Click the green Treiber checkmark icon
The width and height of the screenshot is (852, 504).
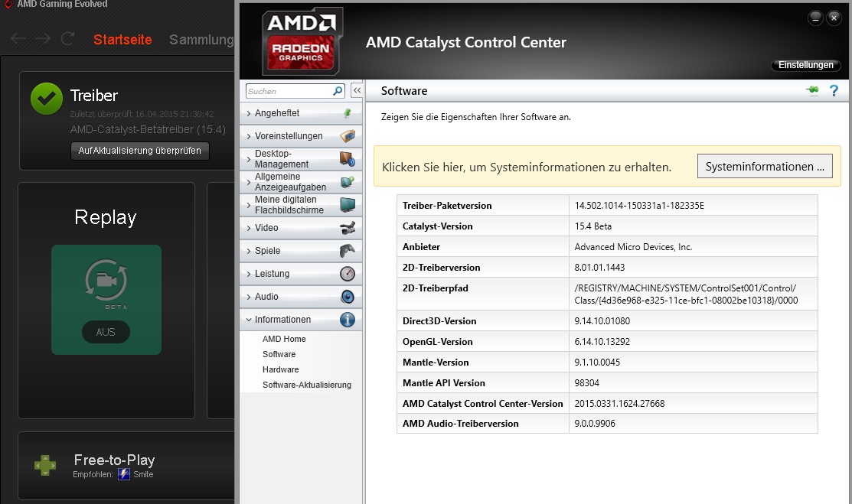(x=47, y=99)
